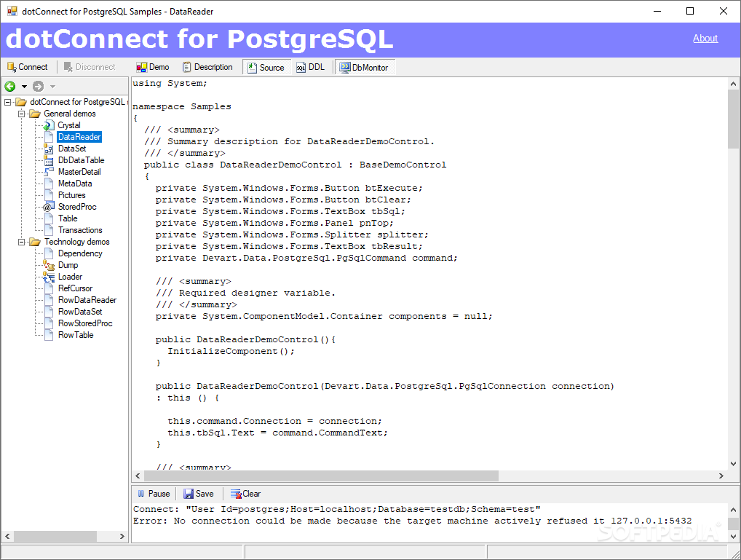The image size is (741, 560).
Task: Click the Connect log line in DbMonitor
Action: (337, 510)
